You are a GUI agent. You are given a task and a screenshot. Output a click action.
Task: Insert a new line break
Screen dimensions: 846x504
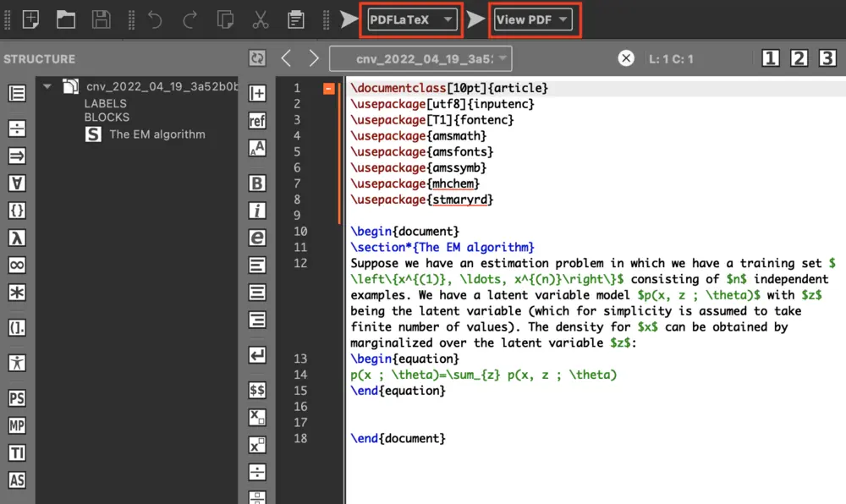pos(257,355)
